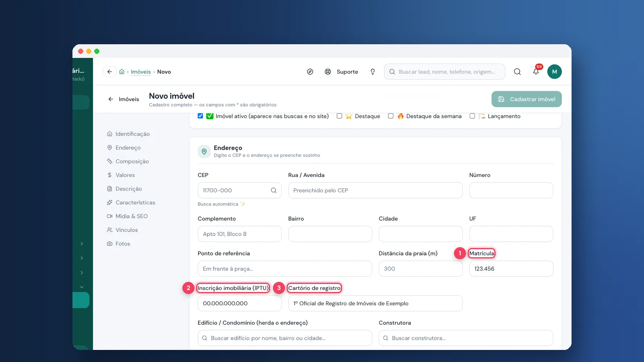The image size is (644, 362).
Task: Click the Cadastrar imóvel button
Action: pyautogui.click(x=526, y=99)
